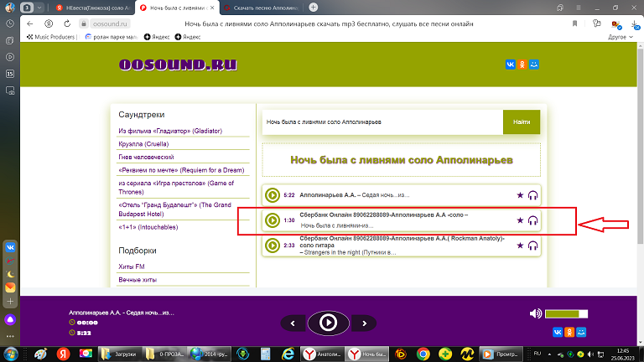The height and width of the screenshot is (362, 644).
Task: Open Windows Start button
Action: 10,354
